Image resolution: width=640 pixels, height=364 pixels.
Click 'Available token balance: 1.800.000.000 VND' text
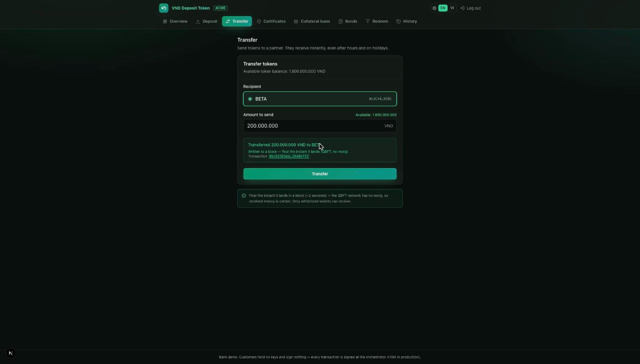[284, 71]
